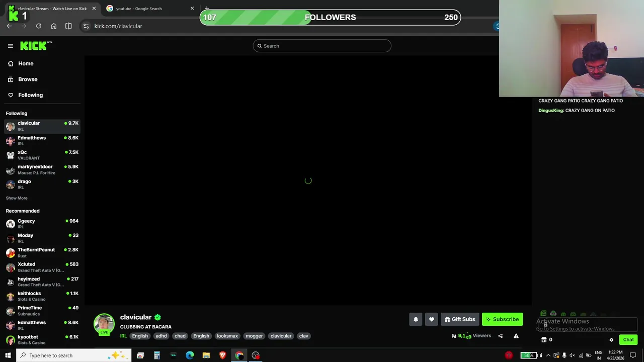Go to Home in sidebar

26,63
